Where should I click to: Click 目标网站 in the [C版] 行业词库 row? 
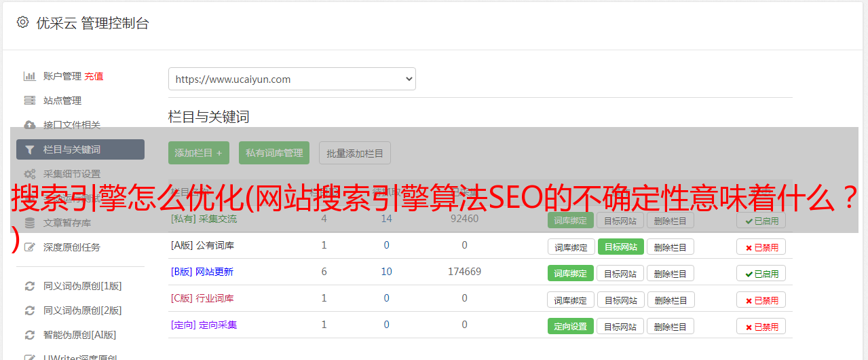(620, 300)
